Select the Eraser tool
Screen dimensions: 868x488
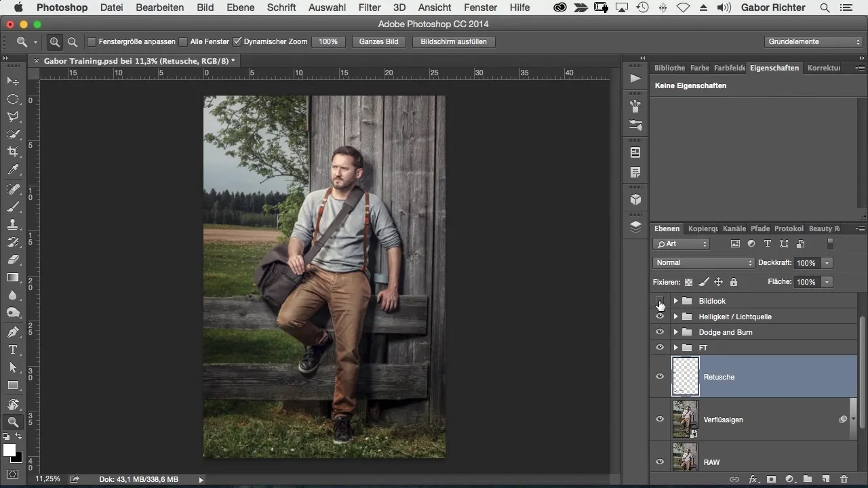click(13, 260)
